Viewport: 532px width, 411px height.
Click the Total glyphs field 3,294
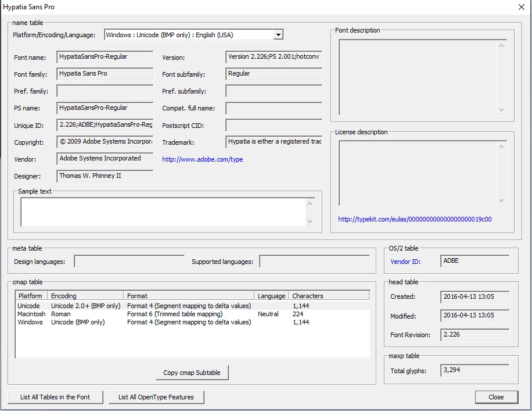(475, 370)
